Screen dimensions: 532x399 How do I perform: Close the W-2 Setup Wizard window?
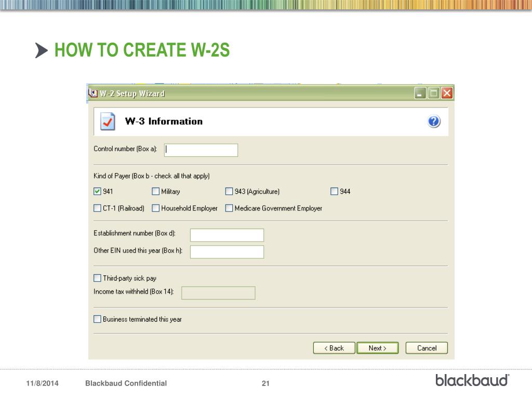447,93
